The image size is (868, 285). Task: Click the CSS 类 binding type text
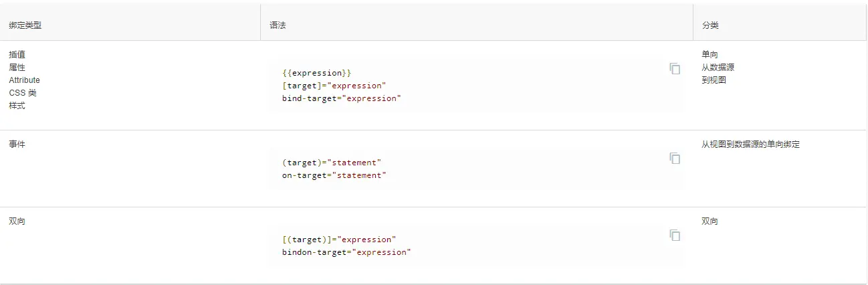click(23, 93)
